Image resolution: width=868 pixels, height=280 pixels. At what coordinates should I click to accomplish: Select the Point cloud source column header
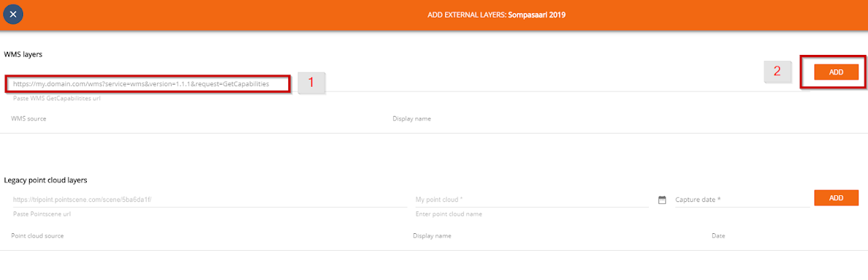click(x=37, y=236)
